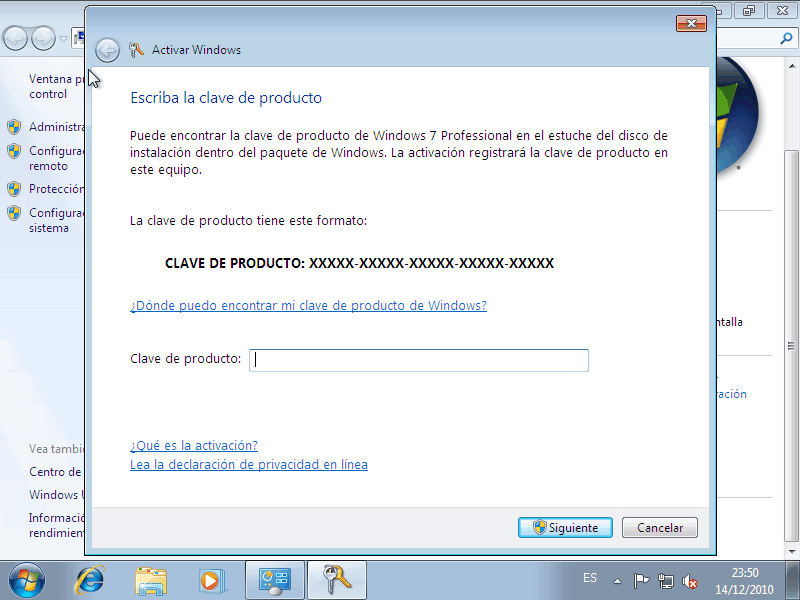Open Información rendimiento link in sidebar
This screenshot has height=600, width=800.
pyautogui.click(x=57, y=526)
